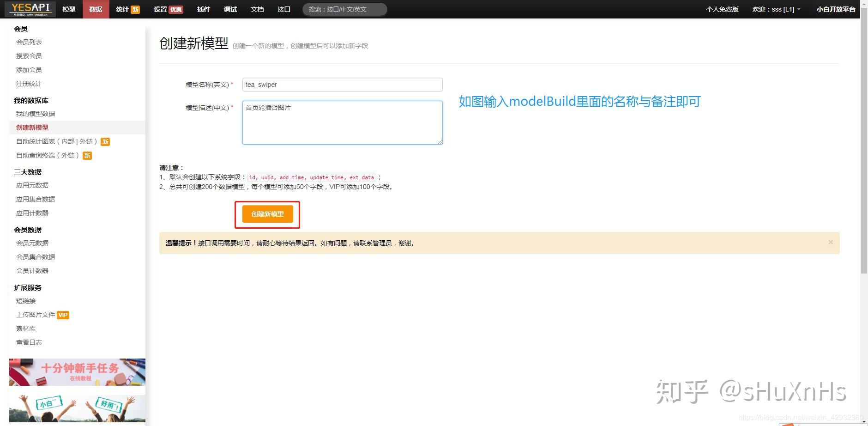Go to 素材库

click(x=26, y=329)
